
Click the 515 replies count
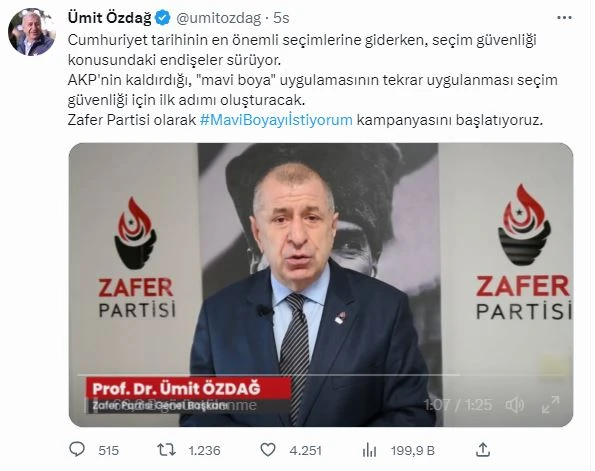109,451
